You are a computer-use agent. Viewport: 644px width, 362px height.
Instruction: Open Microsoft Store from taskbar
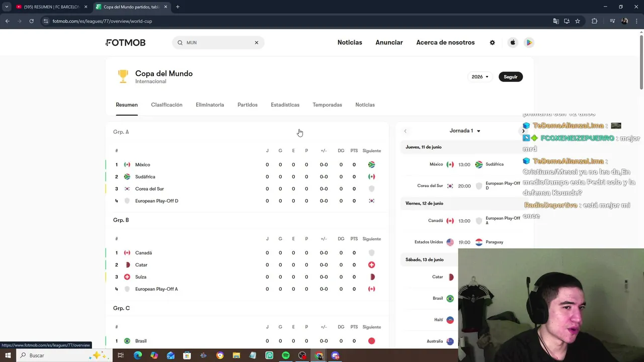point(187,355)
